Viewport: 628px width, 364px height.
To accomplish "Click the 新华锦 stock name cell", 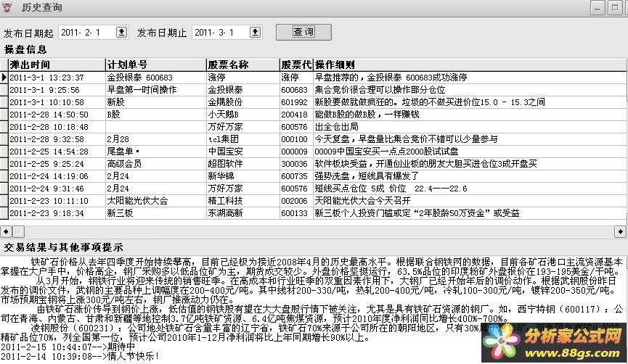I will [243, 176].
